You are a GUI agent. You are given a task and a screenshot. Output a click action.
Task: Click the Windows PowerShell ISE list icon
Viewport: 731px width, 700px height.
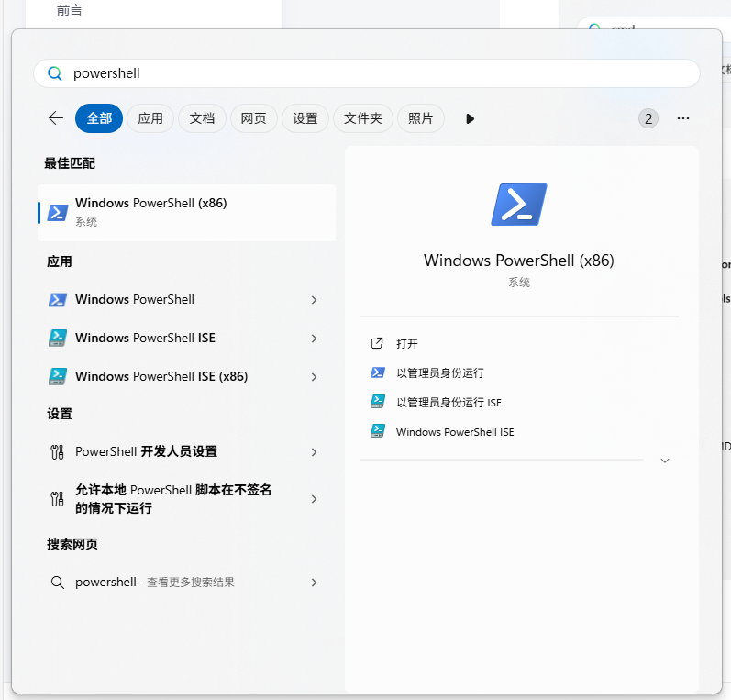point(58,338)
